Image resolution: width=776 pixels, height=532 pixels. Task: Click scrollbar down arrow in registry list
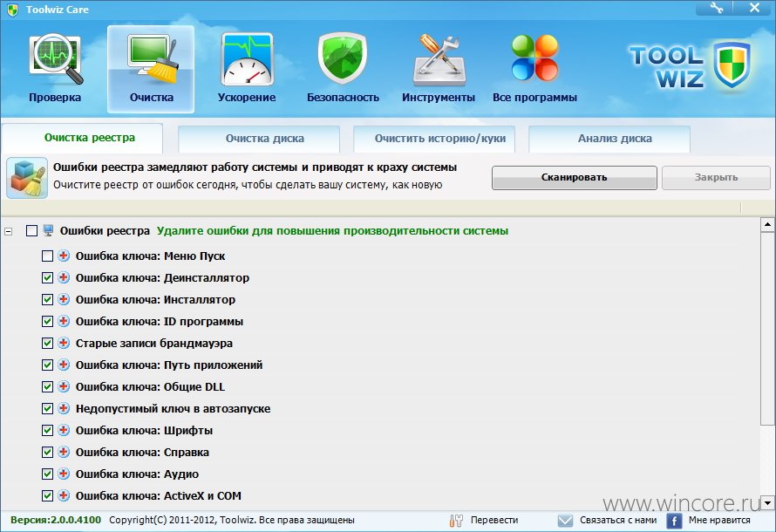click(767, 503)
